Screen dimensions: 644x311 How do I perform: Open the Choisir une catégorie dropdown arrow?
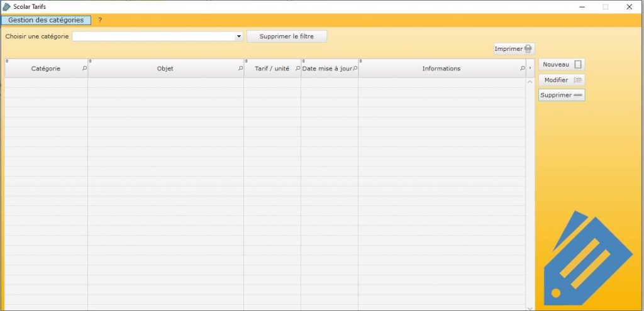pyautogui.click(x=239, y=36)
